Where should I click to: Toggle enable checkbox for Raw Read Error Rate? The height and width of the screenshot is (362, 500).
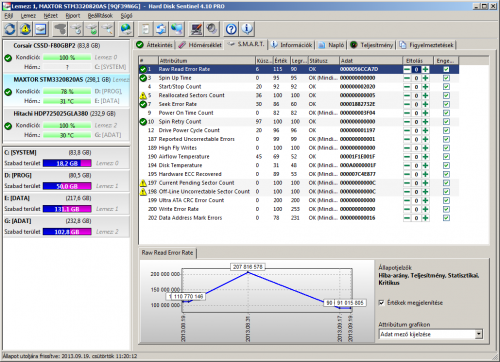click(x=446, y=69)
